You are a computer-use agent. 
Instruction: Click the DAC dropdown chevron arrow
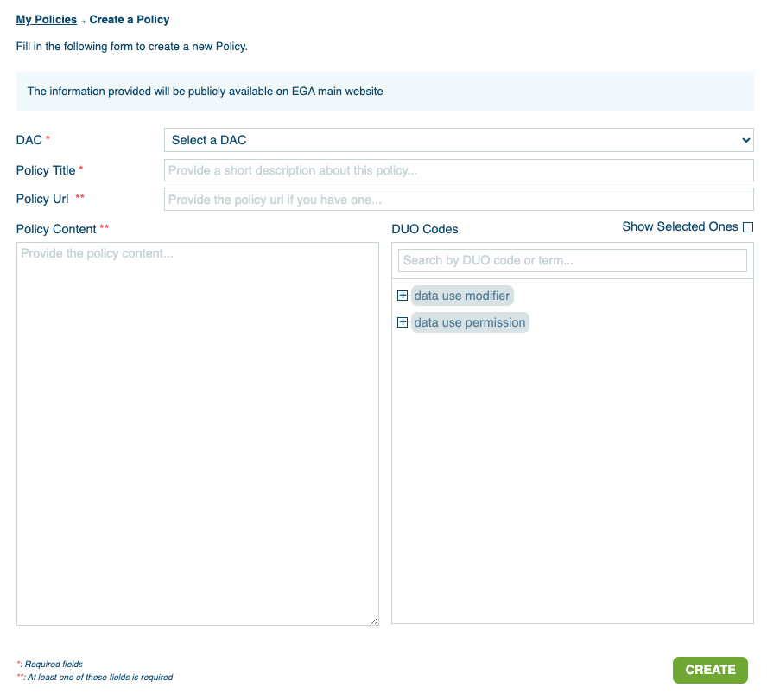pyautogui.click(x=745, y=140)
